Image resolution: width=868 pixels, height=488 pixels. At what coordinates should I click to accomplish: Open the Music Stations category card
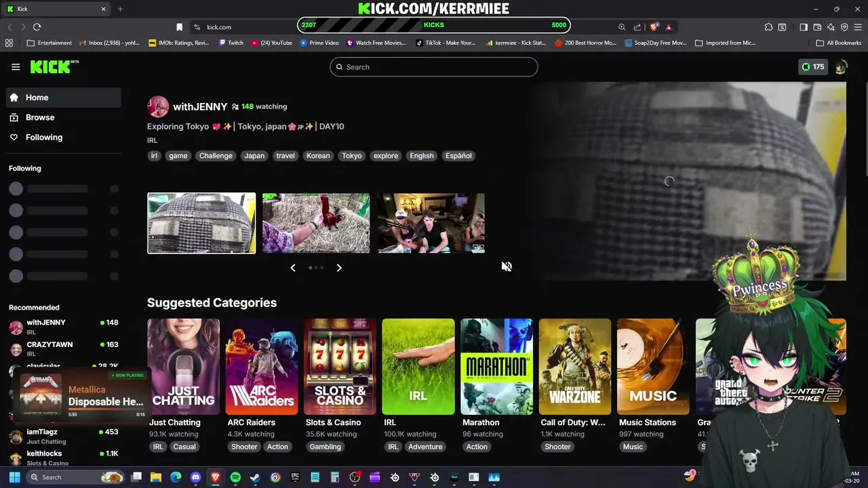pos(653,367)
